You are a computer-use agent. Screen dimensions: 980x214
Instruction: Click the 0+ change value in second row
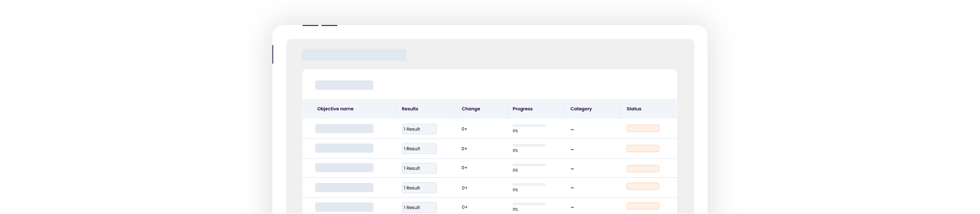(x=464, y=149)
